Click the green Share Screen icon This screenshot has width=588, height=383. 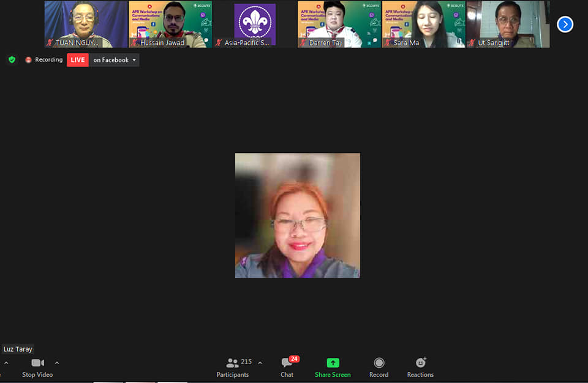[333, 363]
